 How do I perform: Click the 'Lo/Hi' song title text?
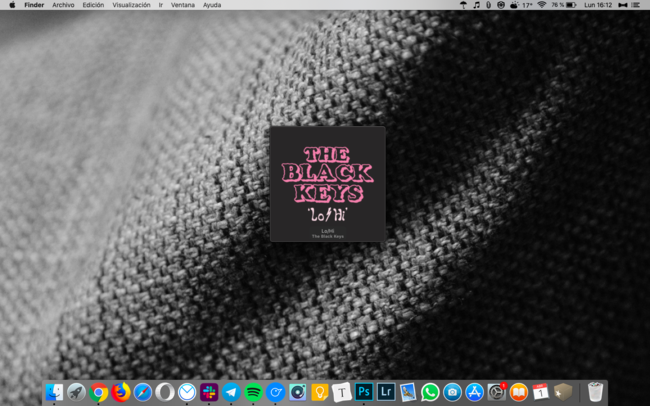(x=328, y=231)
